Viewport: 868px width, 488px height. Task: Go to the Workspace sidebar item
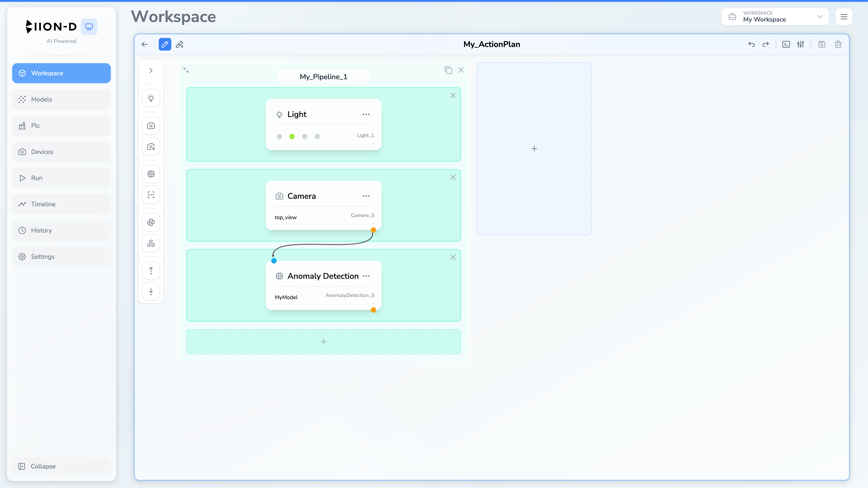pyautogui.click(x=61, y=73)
